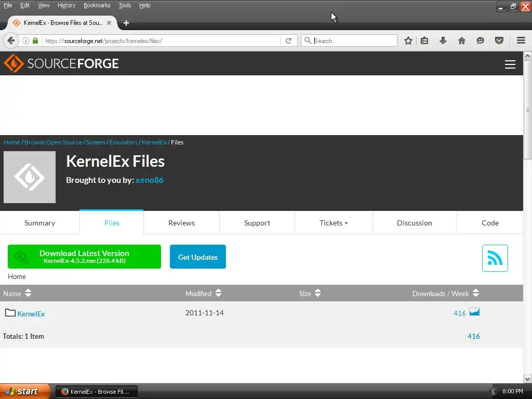Click the KernelEx folder icon
This screenshot has width=532, height=399.
tap(10, 313)
